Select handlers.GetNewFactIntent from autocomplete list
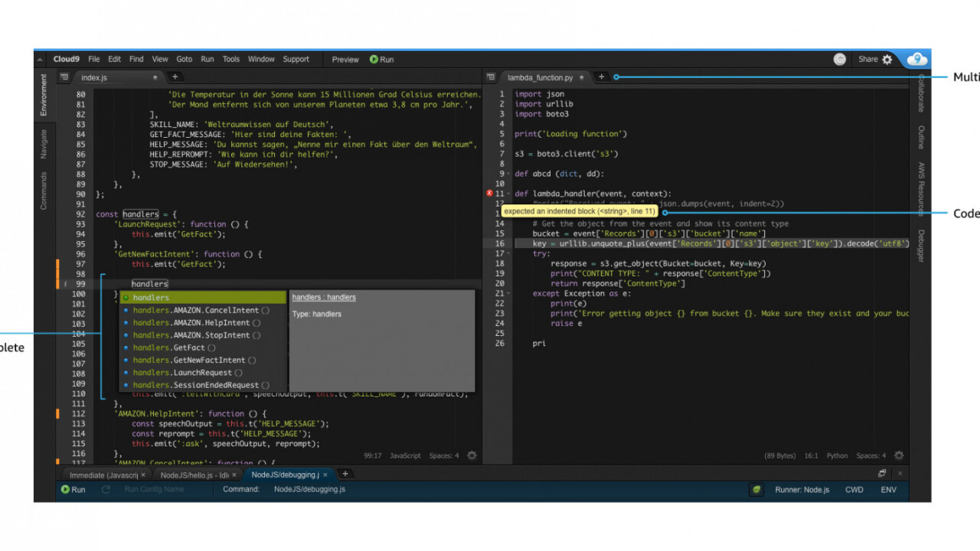The height and width of the screenshot is (551, 980). 188,360
